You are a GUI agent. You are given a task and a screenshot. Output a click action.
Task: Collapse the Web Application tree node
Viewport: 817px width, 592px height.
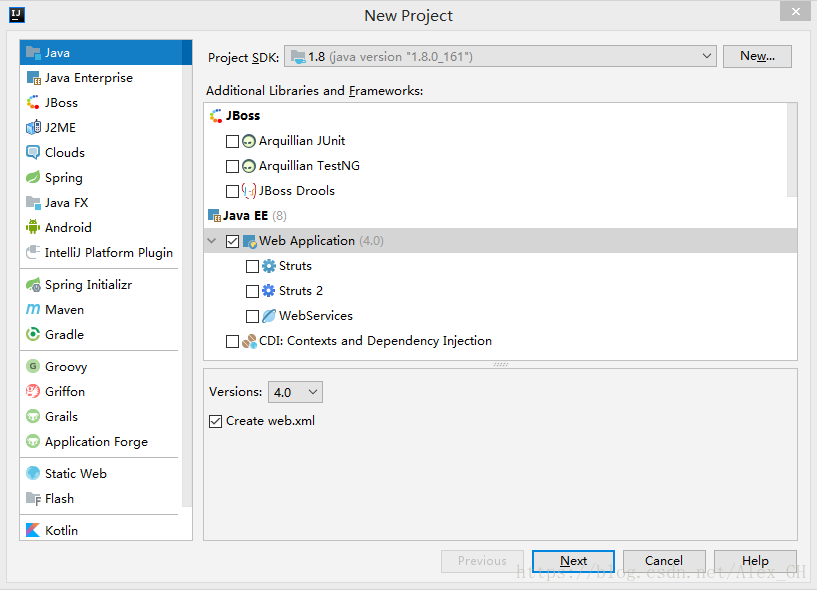point(212,241)
